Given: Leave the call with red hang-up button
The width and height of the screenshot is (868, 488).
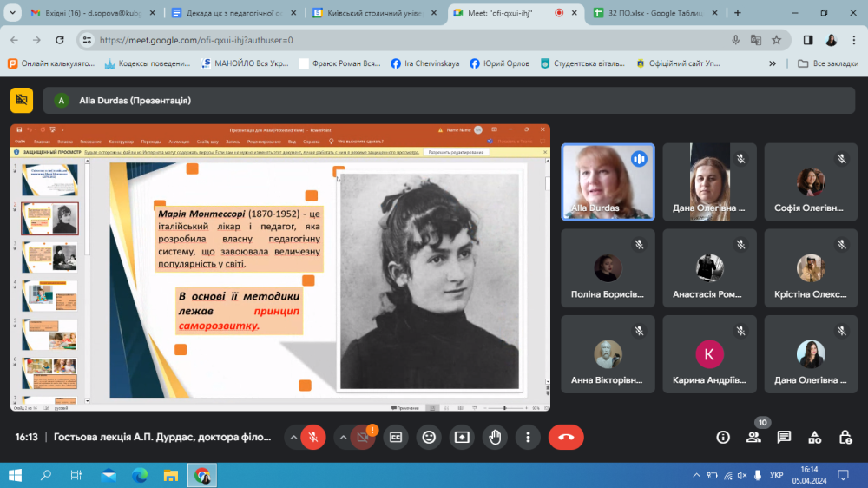Looking at the screenshot, I should pos(566,437).
